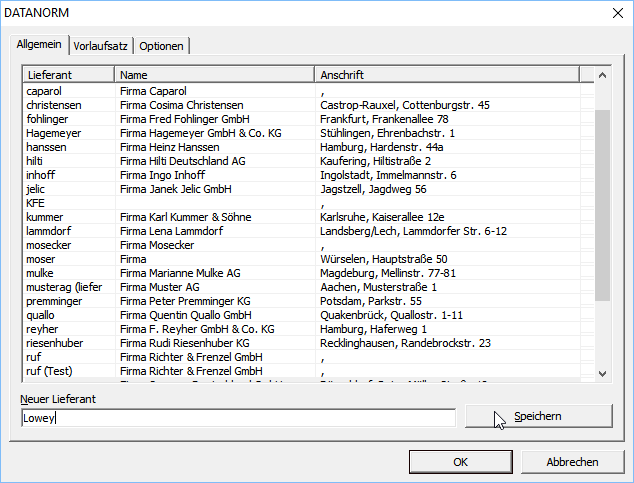Select the Allgemein tab
This screenshot has height=483, width=634.
39,45
